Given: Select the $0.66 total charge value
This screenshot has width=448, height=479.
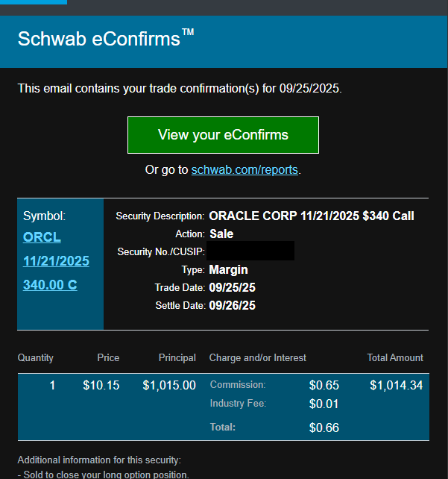Looking at the screenshot, I should pos(324,428).
